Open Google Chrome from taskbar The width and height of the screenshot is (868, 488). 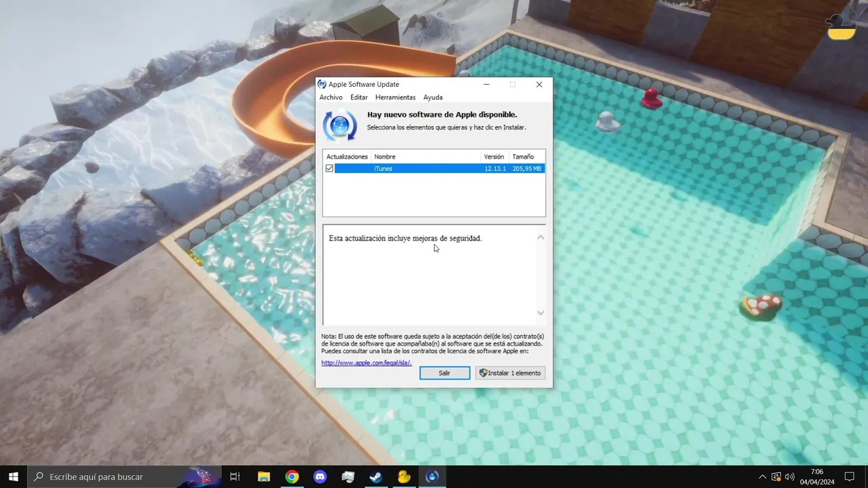[292, 476]
